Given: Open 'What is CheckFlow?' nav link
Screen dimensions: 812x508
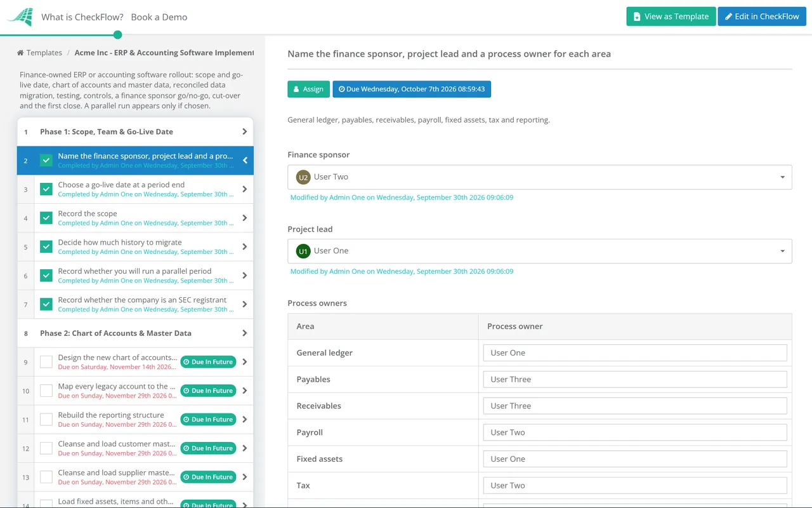Looking at the screenshot, I should coord(82,17).
